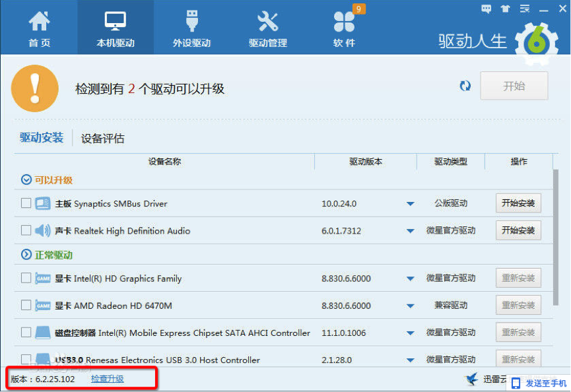This screenshot has height=392, width=571.
Task: Click the 发送至手机 phone icon
Action: click(516, 383)
